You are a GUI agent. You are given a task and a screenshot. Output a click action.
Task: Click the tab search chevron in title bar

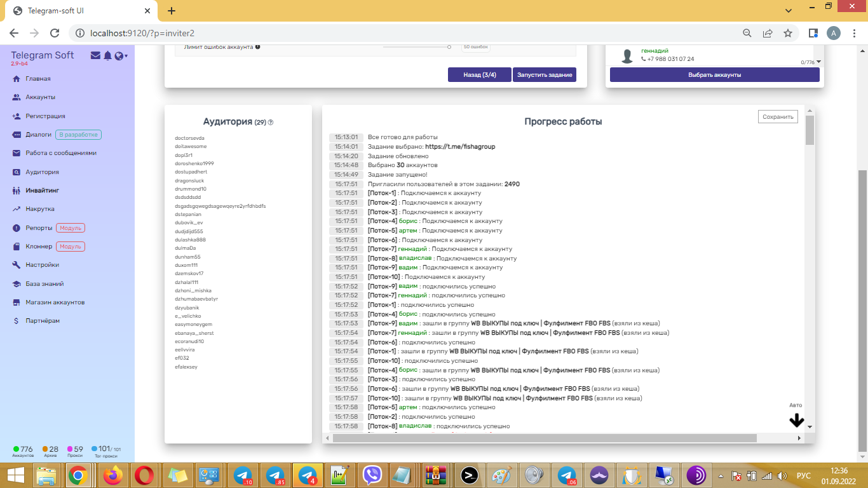pyautogui.click(x=789, y=11)
